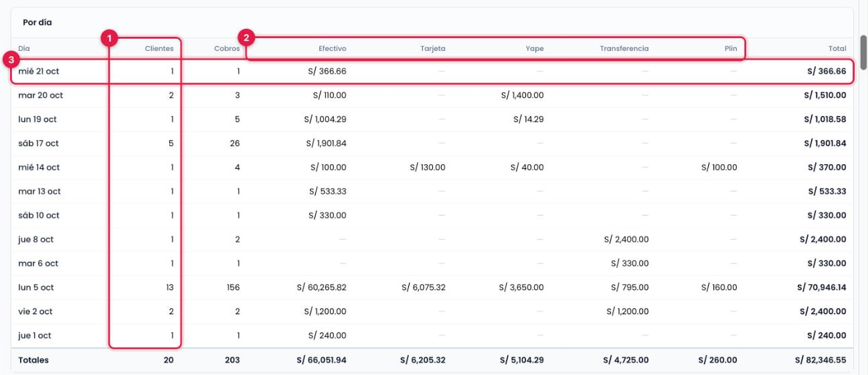Click Tarjeta amount S/ 130.00
This screenshot has height=375, width=868.
point(428,167)
